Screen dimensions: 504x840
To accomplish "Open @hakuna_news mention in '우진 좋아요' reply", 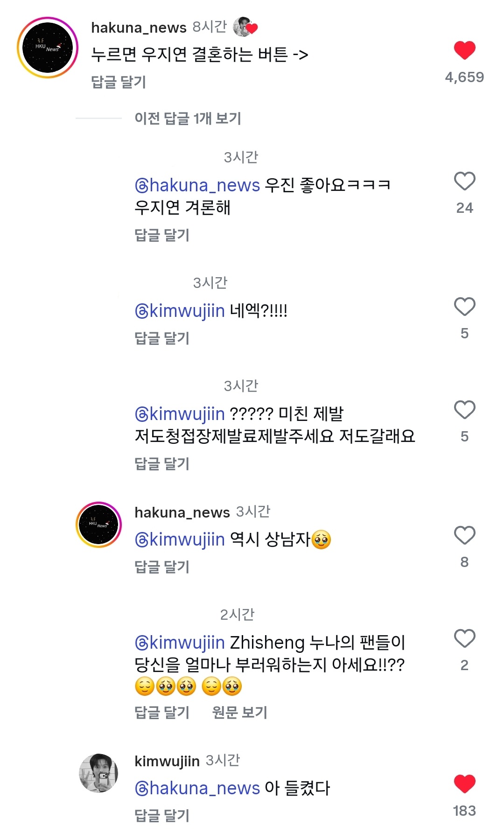I will pos(197,185).
